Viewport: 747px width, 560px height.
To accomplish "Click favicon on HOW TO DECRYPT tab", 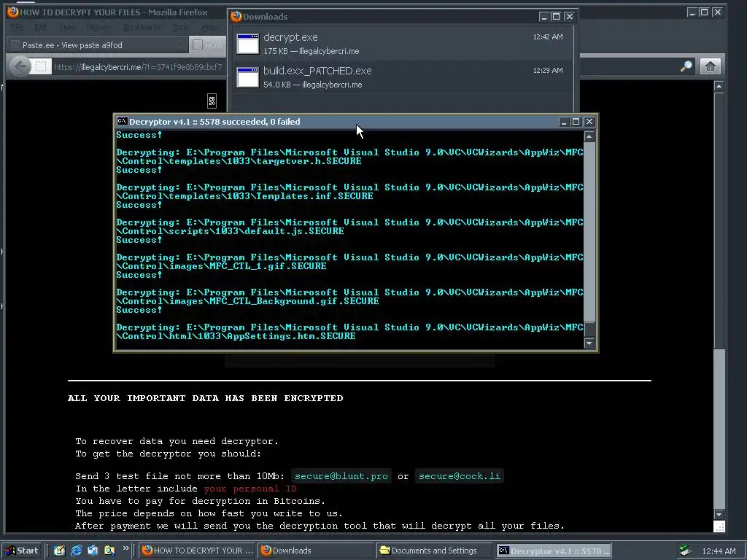I will (x=197, y=45).
